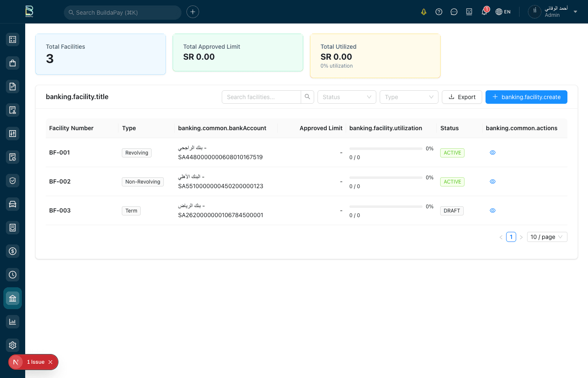Click the Search facilities input field

click(x=261, y=97)
